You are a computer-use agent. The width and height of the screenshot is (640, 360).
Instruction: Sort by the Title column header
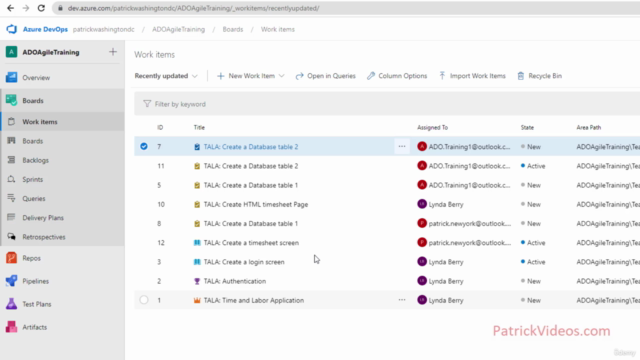(x=199, y=128)
